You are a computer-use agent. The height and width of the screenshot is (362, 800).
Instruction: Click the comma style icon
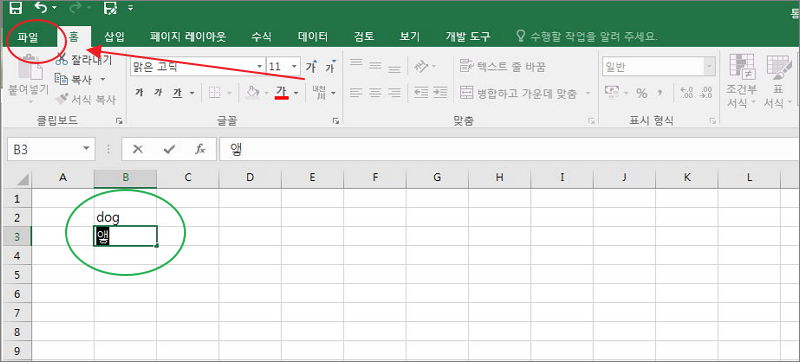pos(660,93)
